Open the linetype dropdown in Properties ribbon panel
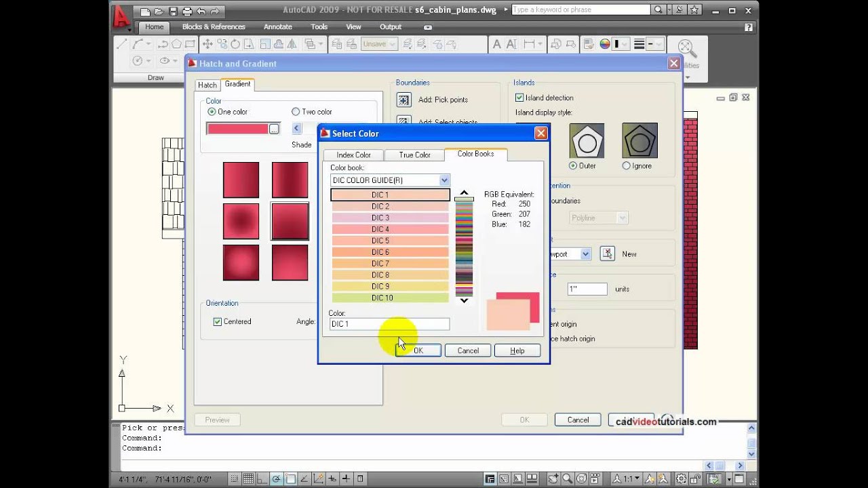Screen dimensions: 868x488 point(654,44)
